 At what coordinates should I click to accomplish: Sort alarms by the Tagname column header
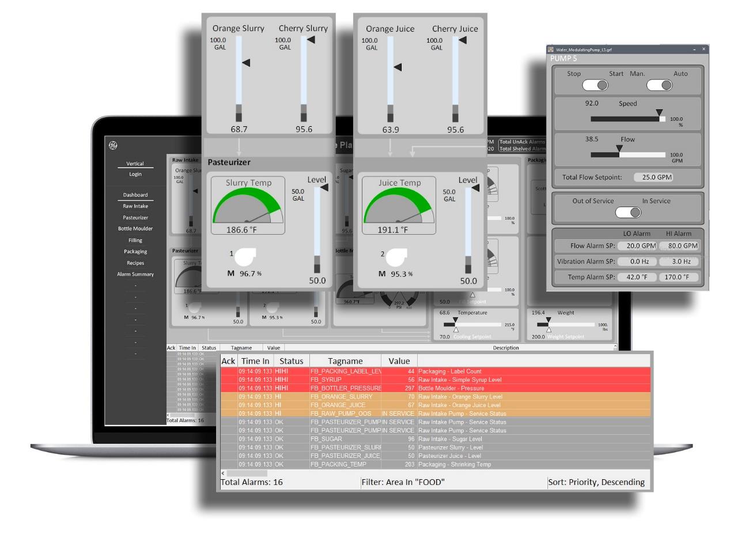point(345,361)
